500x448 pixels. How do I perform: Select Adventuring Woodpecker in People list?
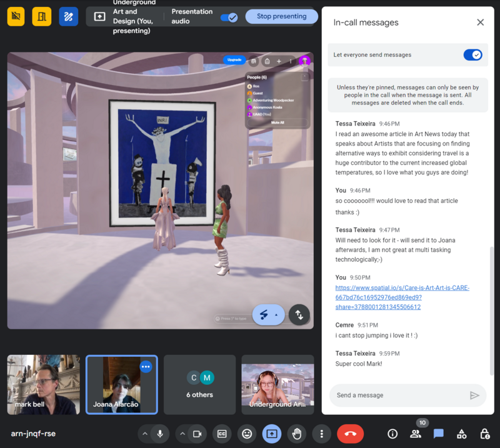(271, 100)
